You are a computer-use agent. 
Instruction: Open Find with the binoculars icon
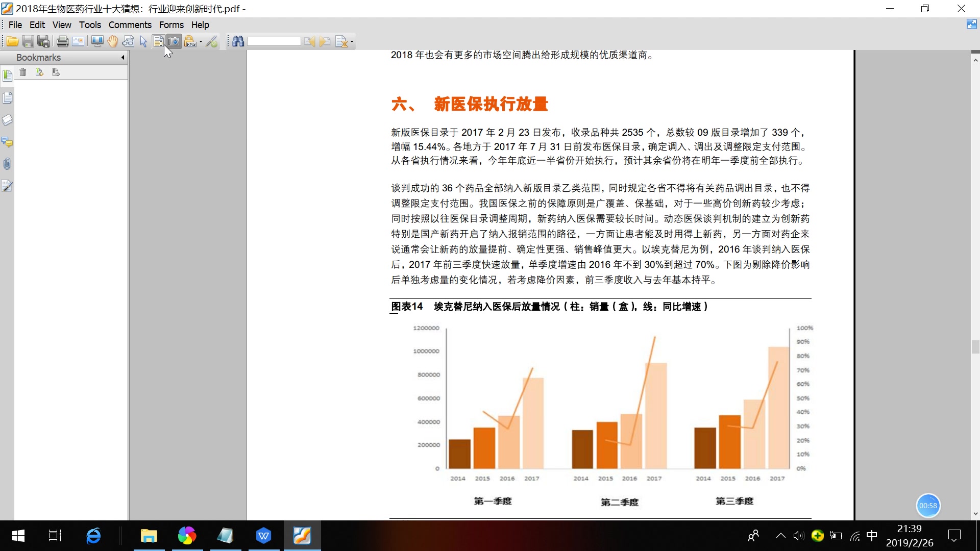click(x=239, y=41)
